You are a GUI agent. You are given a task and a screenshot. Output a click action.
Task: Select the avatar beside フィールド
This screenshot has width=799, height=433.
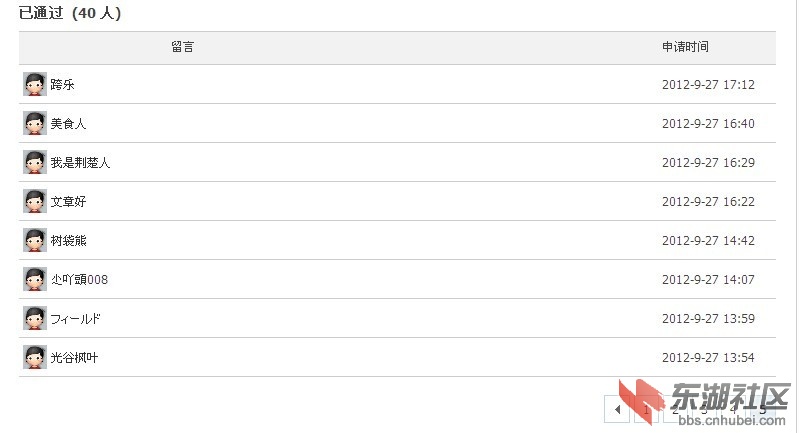[x=35, y=318]
